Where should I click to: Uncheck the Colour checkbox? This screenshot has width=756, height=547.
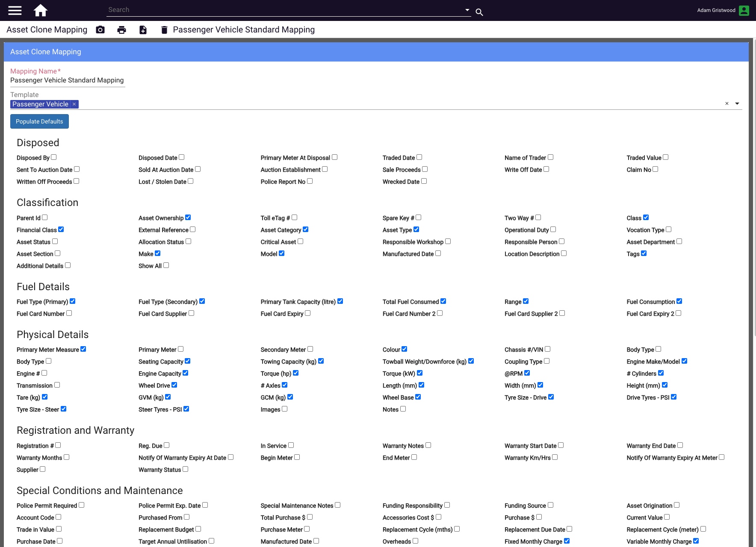405,349
